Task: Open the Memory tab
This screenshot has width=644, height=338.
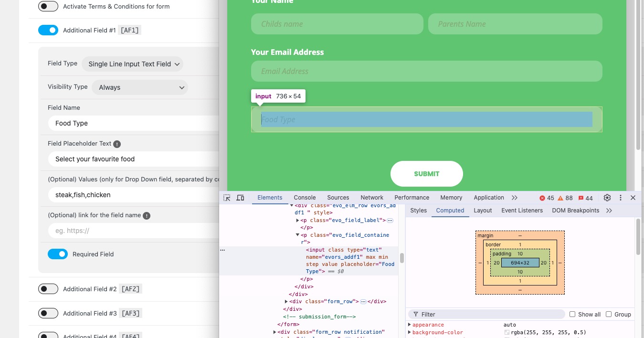Action: (451, 198)
